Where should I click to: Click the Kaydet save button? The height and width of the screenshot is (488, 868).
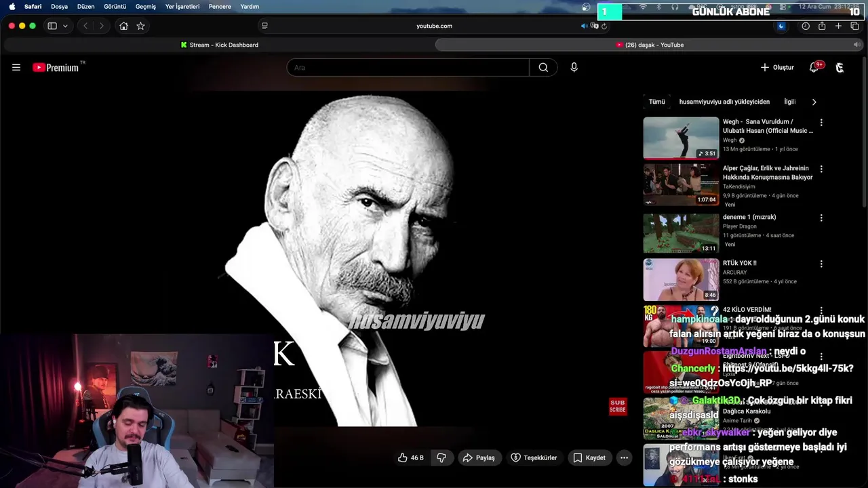[x=589, y=457]
